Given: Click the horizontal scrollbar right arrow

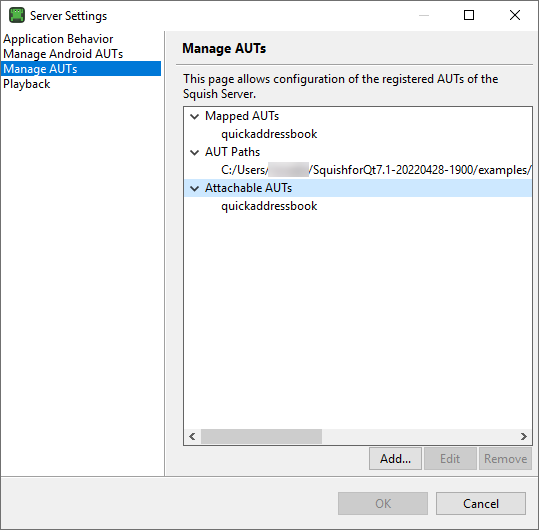Looking at the screenshot, I should (x=524, y=437).
